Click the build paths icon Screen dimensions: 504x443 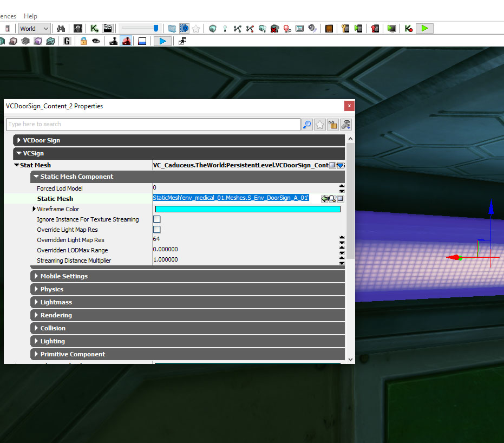[238, 29]
